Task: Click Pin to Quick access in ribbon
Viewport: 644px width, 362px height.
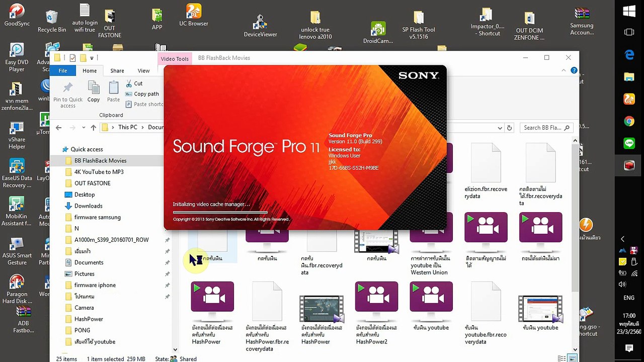Action: (68, 95)
